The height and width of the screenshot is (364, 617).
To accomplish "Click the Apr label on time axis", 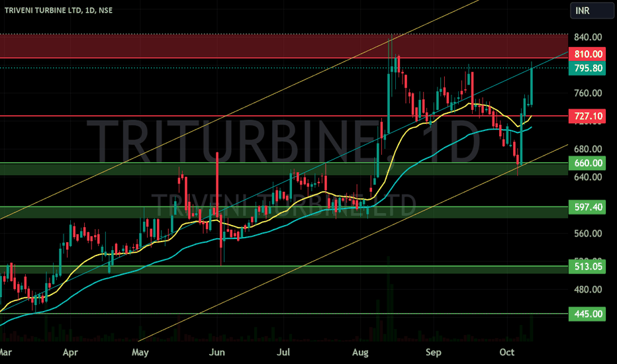I will click(70, 352).
